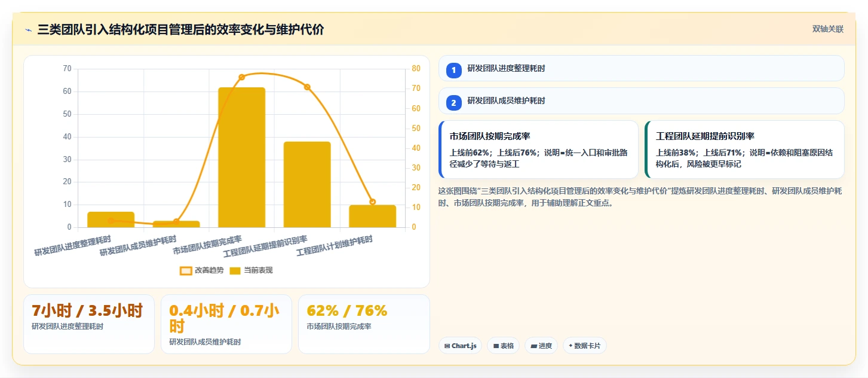Click the 工程团队延期提前识别率 bar

tap(307, 184)
